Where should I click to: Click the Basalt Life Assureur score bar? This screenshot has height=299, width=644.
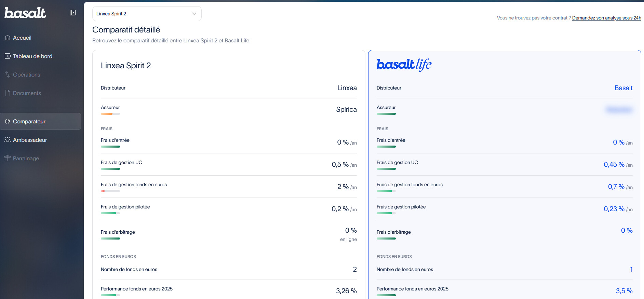point(386,114)
